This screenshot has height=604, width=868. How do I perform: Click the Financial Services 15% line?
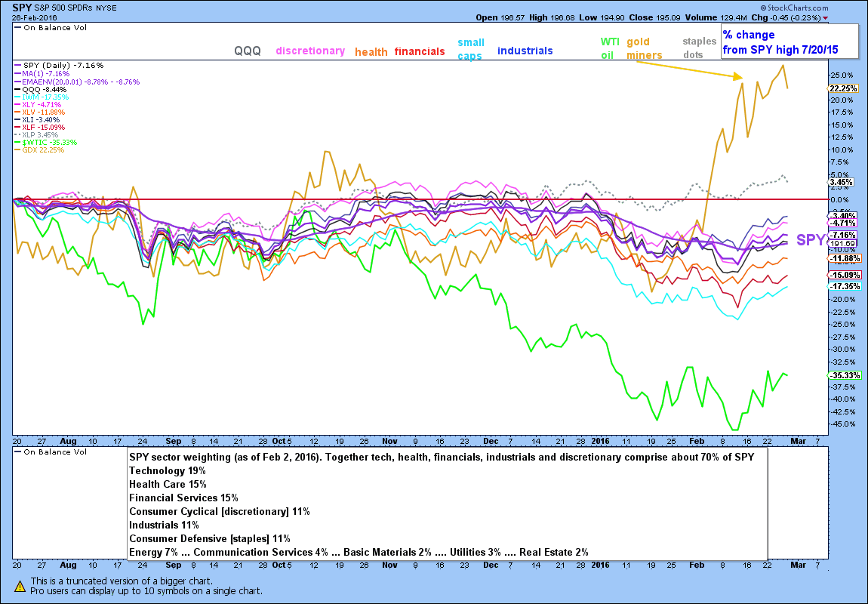[183, 498]
